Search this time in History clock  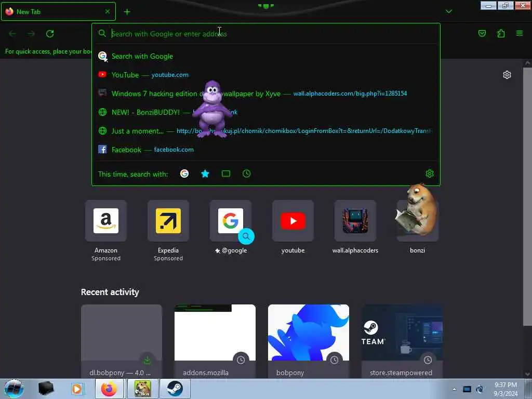[247, 174]
